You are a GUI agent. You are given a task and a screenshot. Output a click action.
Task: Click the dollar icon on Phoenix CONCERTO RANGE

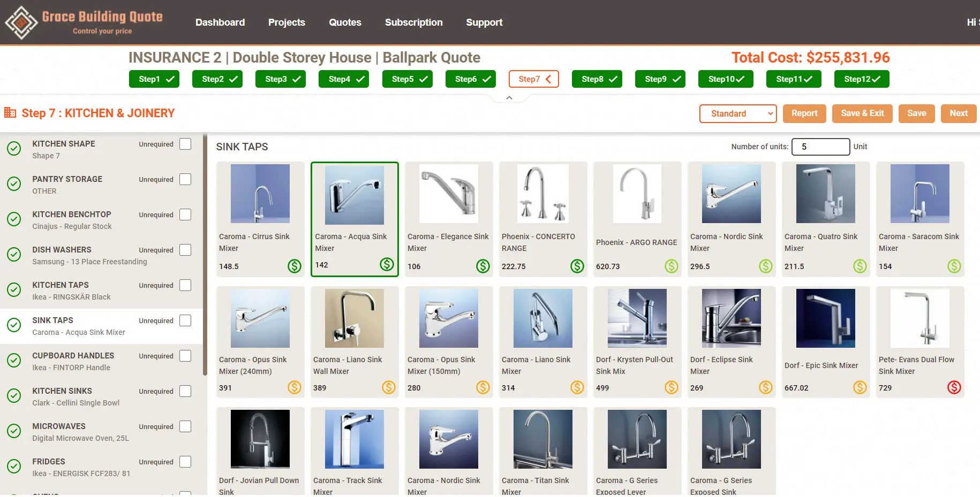pyautogui.click(x=577, y=266)
